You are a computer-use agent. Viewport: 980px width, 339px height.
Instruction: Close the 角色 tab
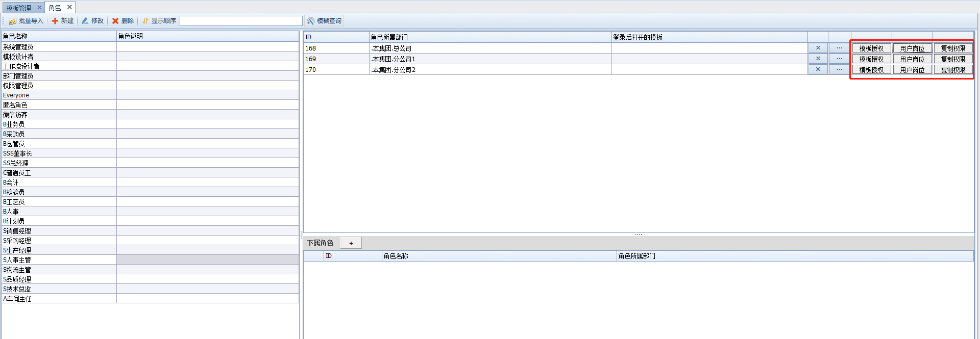(70, 7)
